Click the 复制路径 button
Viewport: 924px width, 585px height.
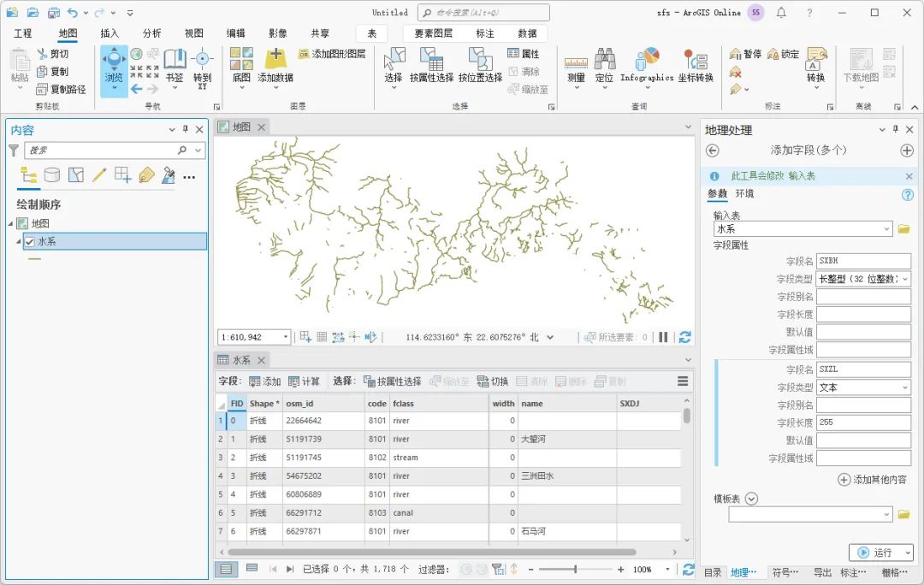[x=62, y=89]
